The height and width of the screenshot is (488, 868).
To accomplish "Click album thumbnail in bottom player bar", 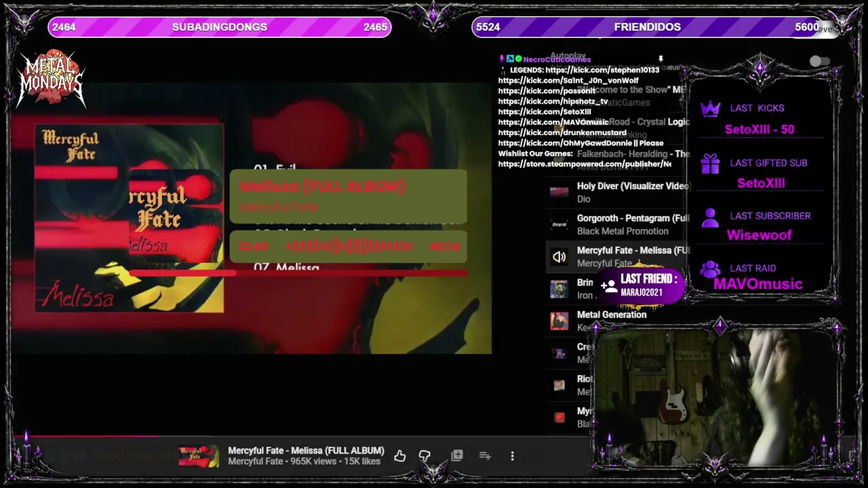I will point(199,456).
